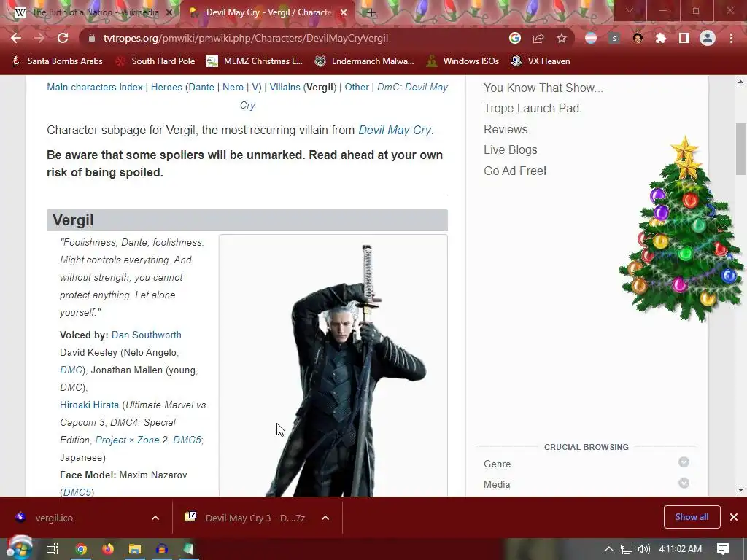Open the Dan Southworth voice actor link
747x560 pixels.
(146, 335)
